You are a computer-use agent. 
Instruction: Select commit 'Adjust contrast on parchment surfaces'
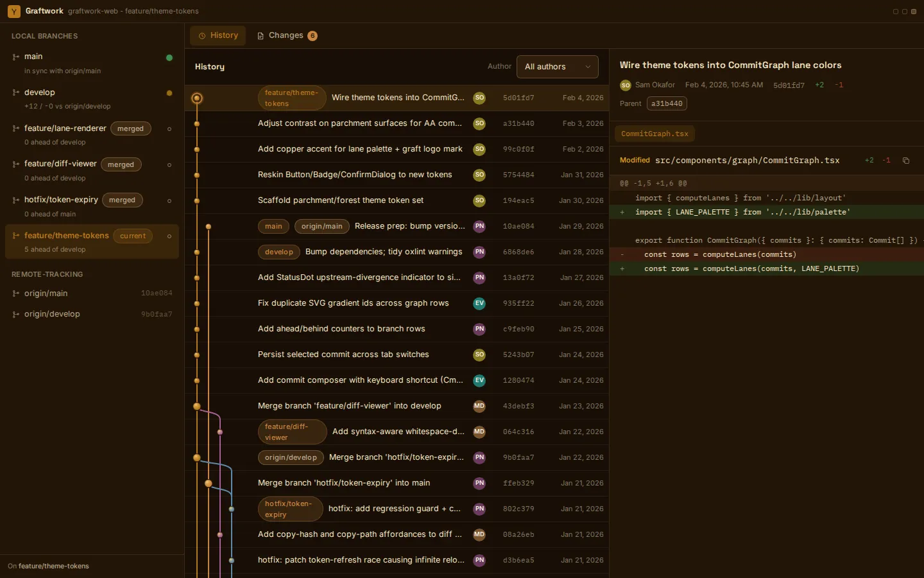click(397, 123)
